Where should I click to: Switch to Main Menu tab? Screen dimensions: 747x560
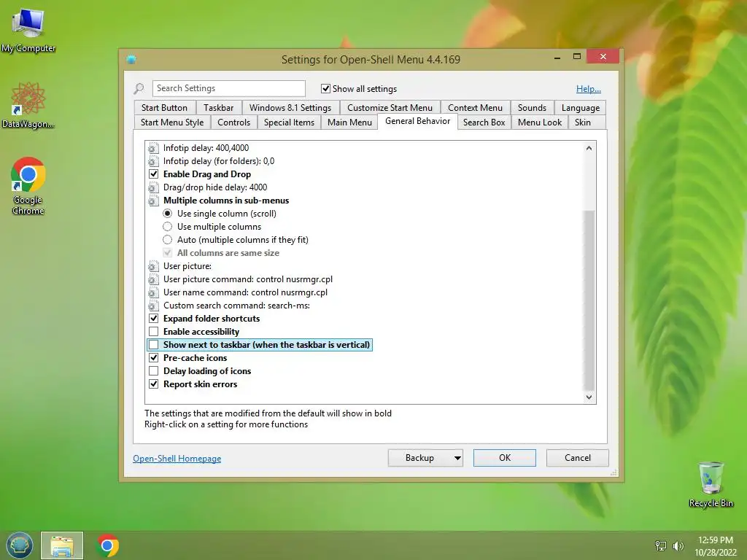click(349, 122)
